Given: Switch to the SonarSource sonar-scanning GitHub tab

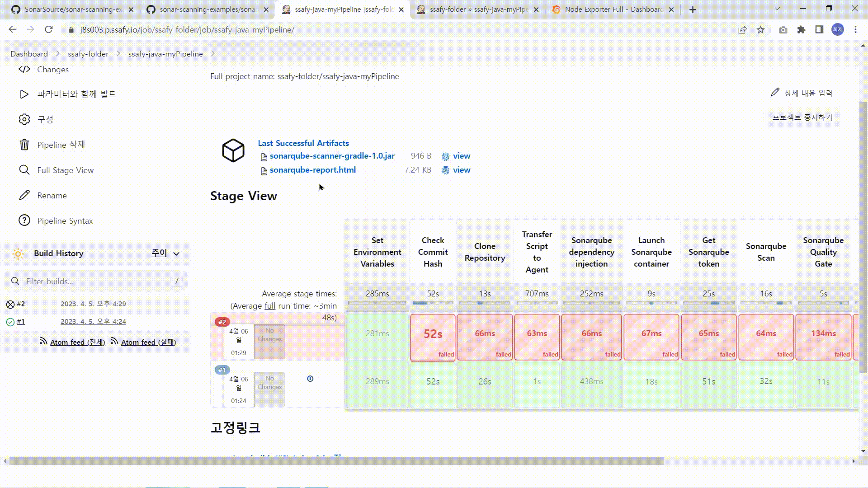Looking at the screenshot, I should (x=73, y=9).
